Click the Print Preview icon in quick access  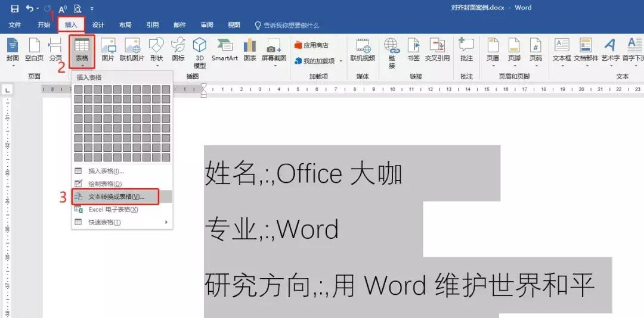pyautogui.click(x=78, y=8)
